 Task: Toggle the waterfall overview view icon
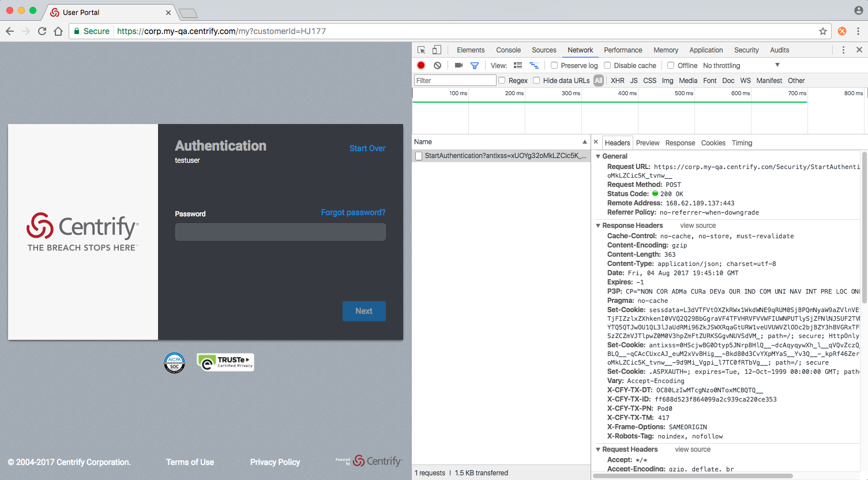534,66
